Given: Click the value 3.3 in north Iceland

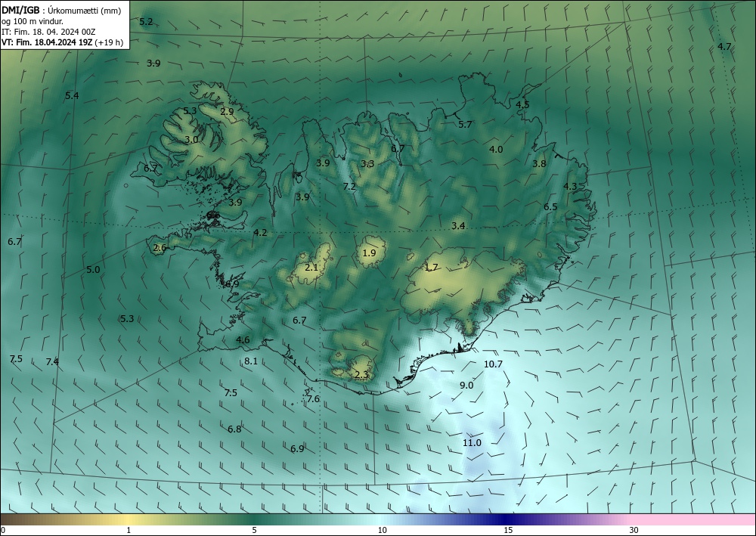Looking at the screenshot, I should point(367,164).
